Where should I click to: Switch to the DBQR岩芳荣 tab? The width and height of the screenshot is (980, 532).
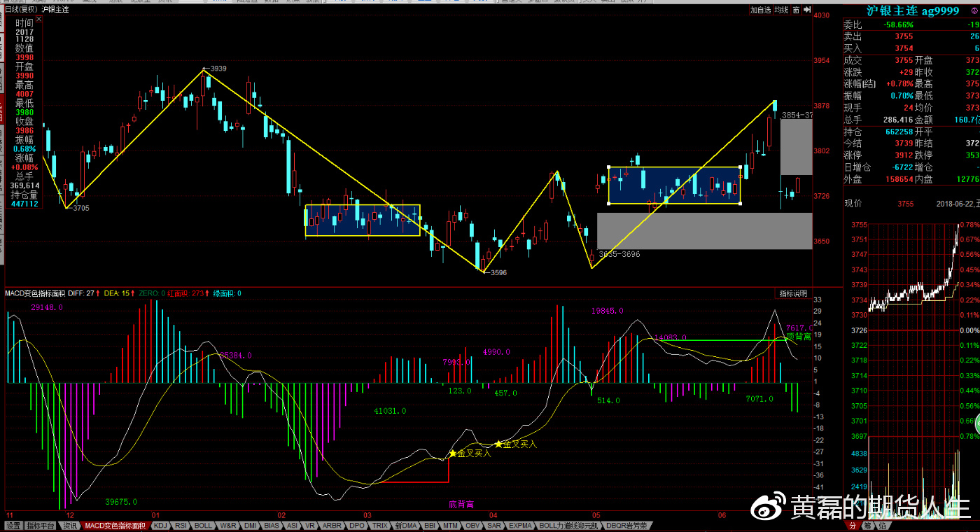point(626,525)
